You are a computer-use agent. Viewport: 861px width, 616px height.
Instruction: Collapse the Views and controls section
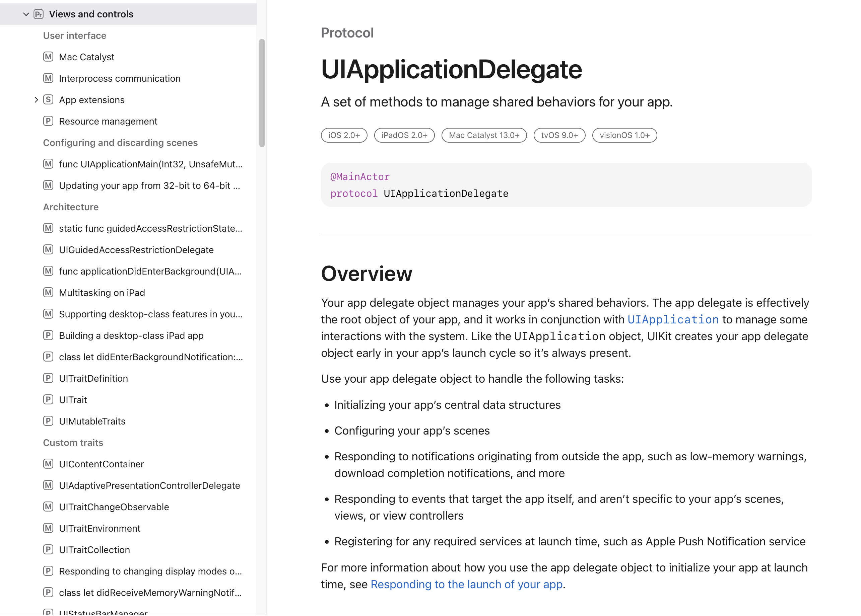tap(26, 14)
